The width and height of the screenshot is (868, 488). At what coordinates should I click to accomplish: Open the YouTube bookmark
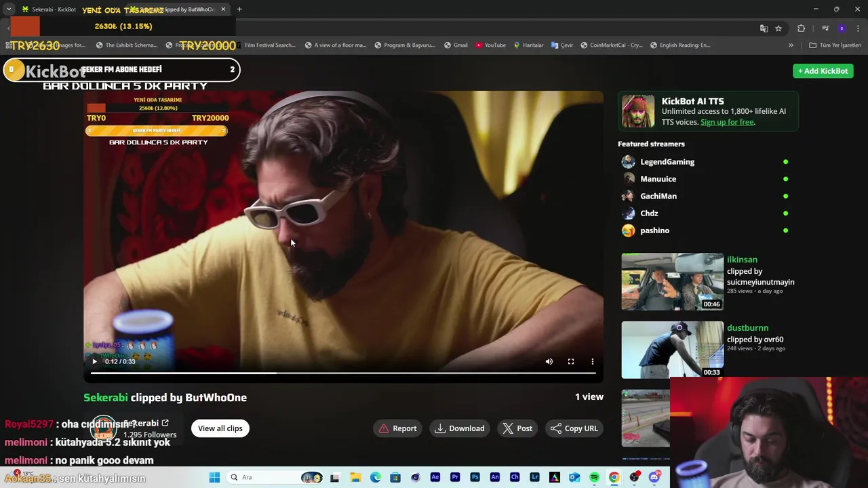(x=490, y=45)
